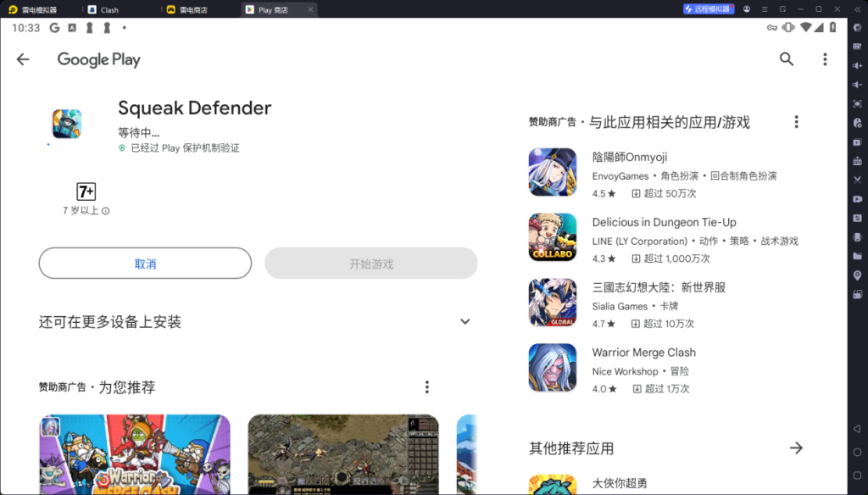The height and width of the screenshot is (495, 868).
Task: Open options for 为您推荐 sponsored section
Action: (427, 387)
